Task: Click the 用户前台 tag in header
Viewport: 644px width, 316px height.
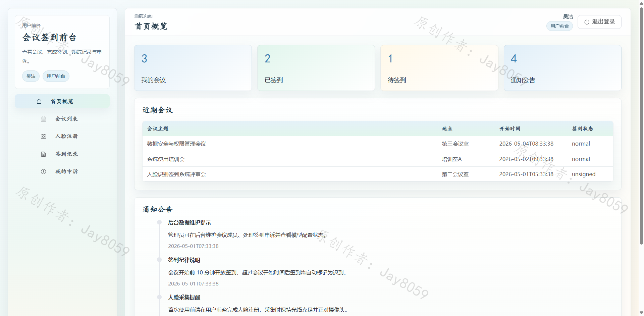Action: click(559, 26)
